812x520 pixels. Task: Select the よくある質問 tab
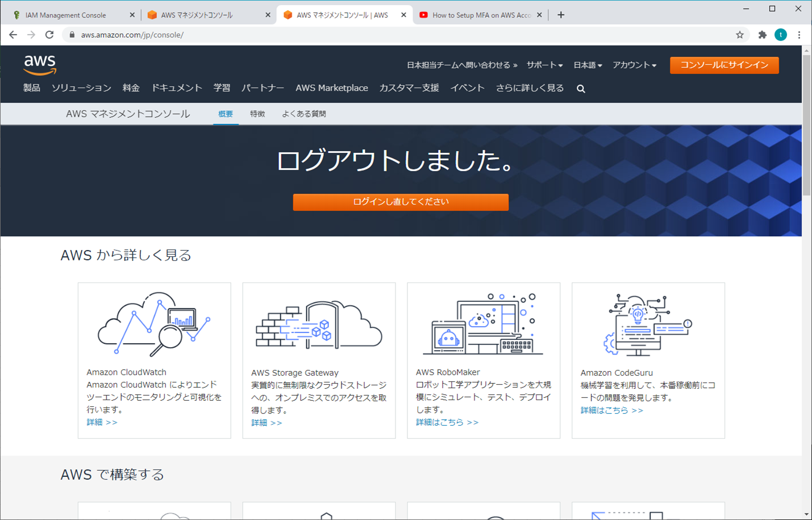click(x=304, y=114)
